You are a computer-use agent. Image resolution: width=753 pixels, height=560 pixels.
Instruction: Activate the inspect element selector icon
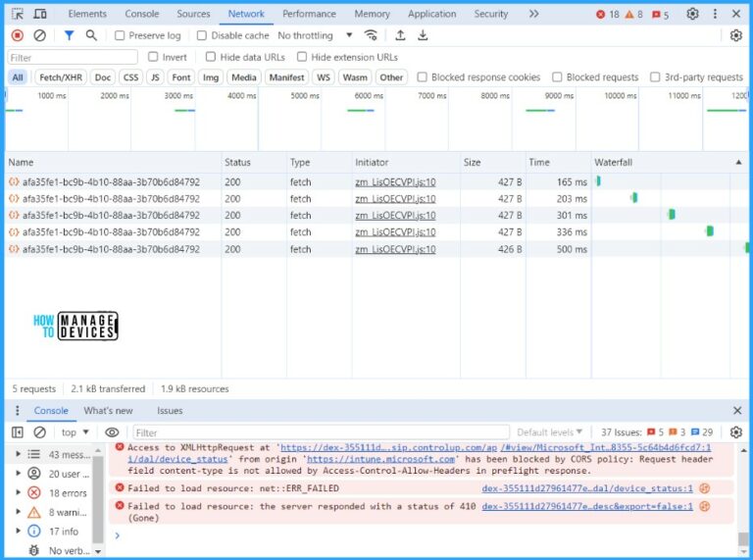pyautogui.click(x=18, y=14)
